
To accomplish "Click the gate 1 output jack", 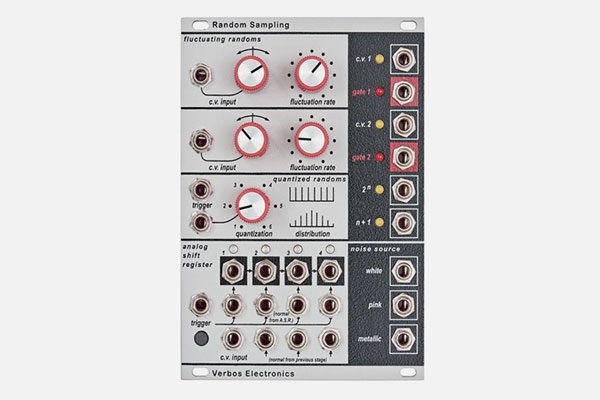I will [x=404, y=92].
